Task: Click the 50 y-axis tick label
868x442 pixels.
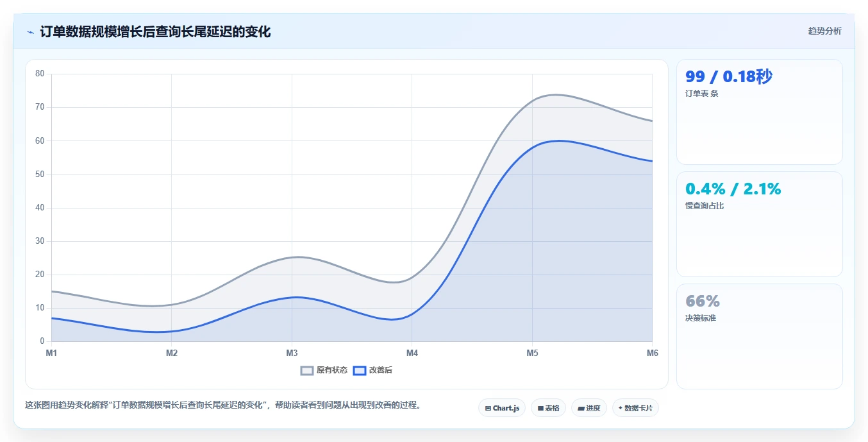Action: click(40, 174)
